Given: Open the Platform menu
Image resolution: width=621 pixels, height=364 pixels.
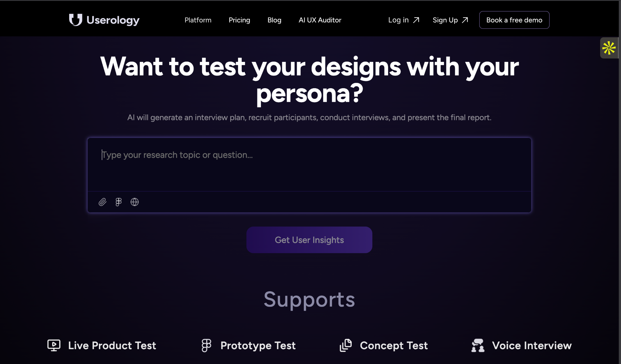Looking at the screenshot, I should [198, 20].
